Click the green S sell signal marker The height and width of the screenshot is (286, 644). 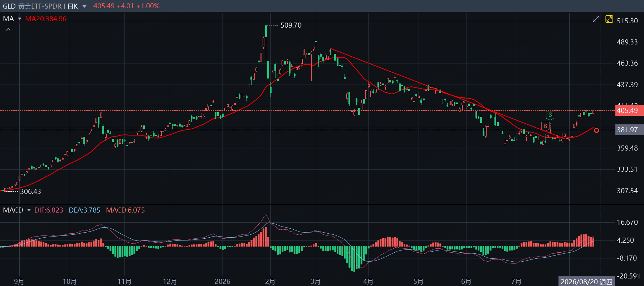tap(550, 115)
